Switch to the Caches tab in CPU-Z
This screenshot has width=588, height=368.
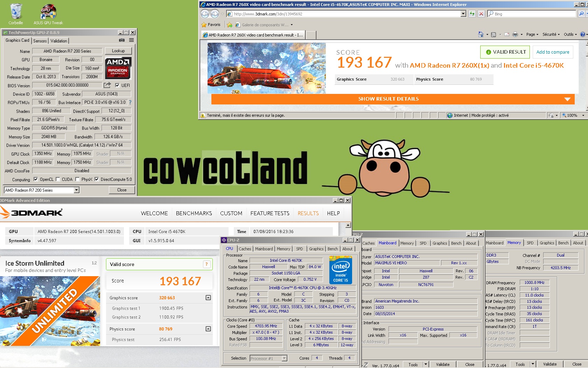[245, 249]
